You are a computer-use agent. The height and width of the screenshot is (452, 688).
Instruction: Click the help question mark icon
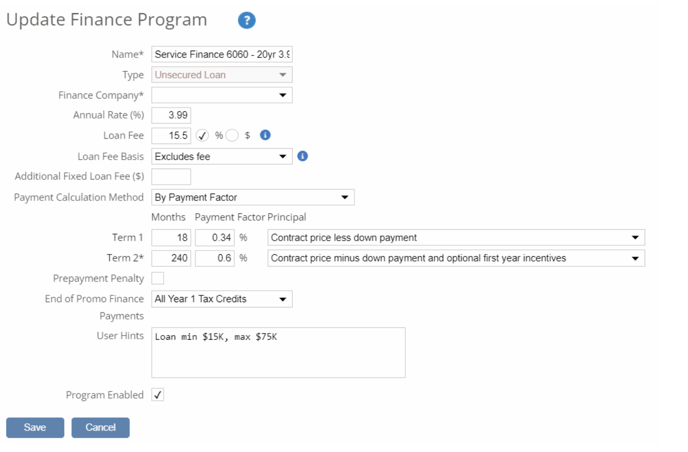(247, 21)
